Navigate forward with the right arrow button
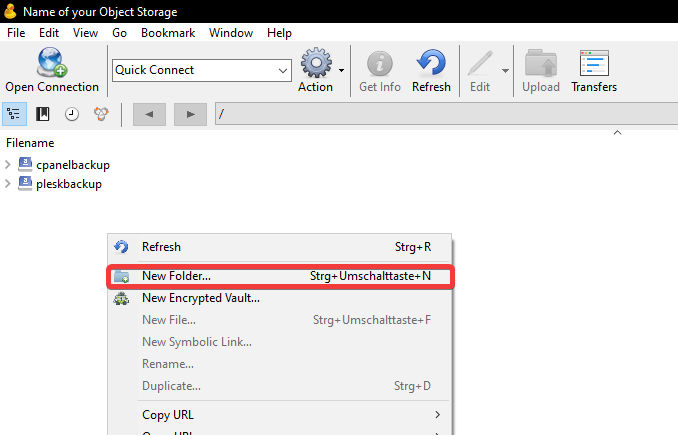The image size is (678, 435). (x=189, y=114)
